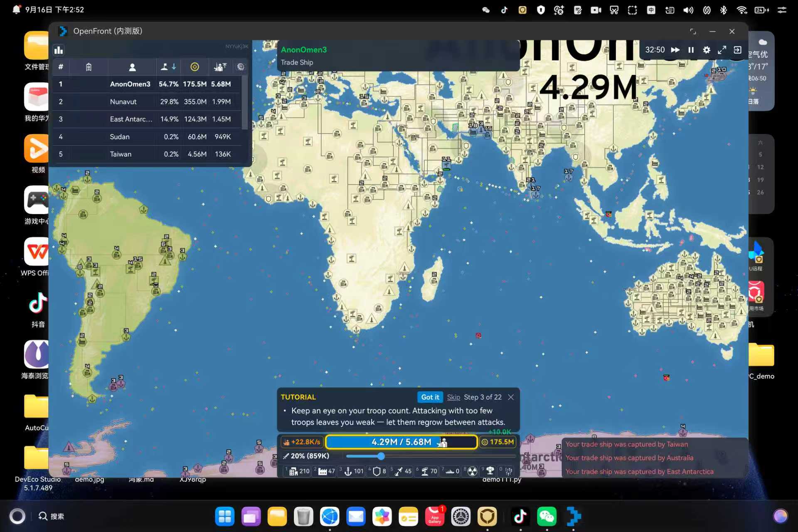Open the Mail app in the dock
Viewport: 798px width, 532px height.
(x=356, y=517)
